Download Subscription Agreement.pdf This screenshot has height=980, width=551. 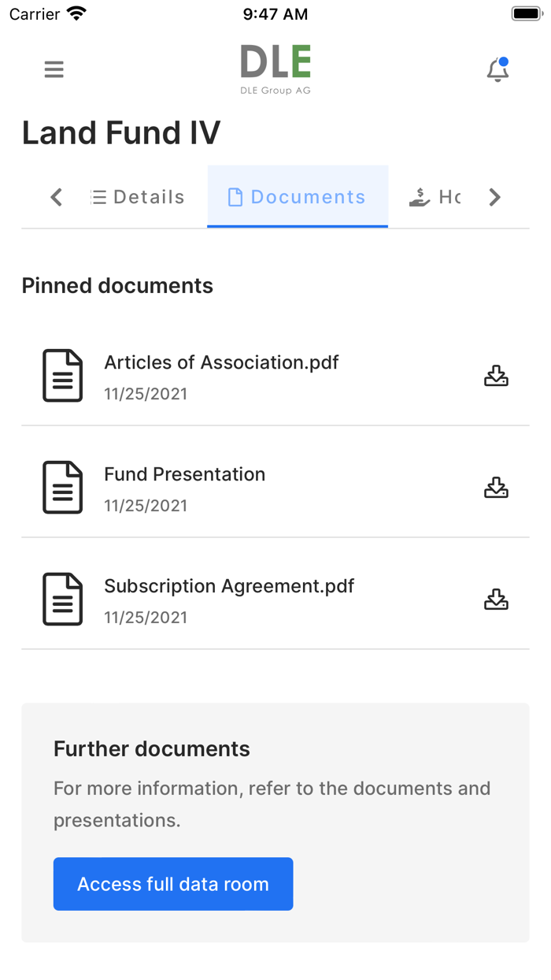496,600
